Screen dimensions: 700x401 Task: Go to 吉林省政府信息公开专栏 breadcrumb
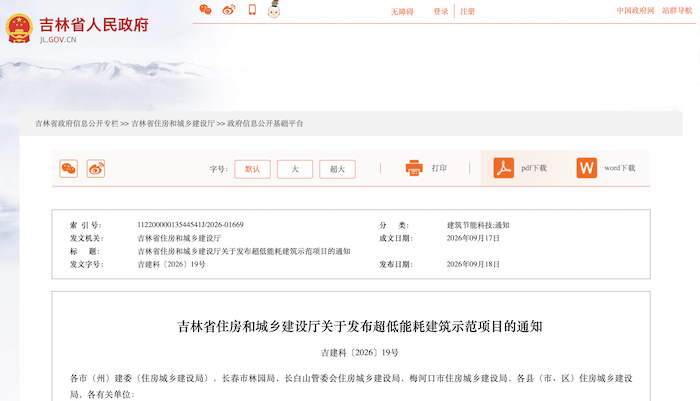pyautogui.click(x=77, y=124)
